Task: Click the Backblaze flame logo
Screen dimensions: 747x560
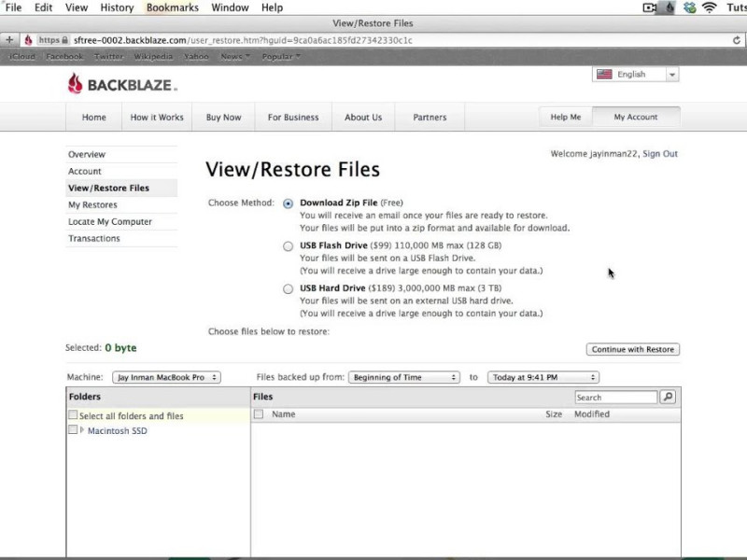Action: pyautogui.click(x=76, y=83)
